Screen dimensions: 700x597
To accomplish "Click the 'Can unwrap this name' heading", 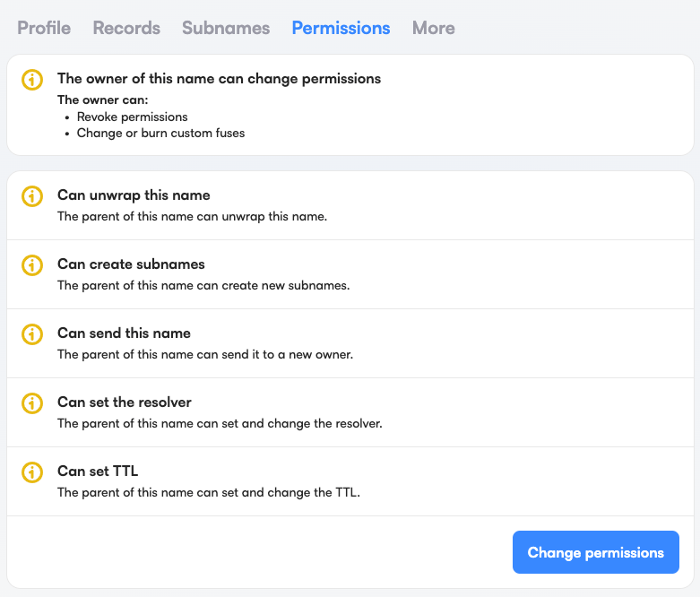I will click(x=134, y=195).
